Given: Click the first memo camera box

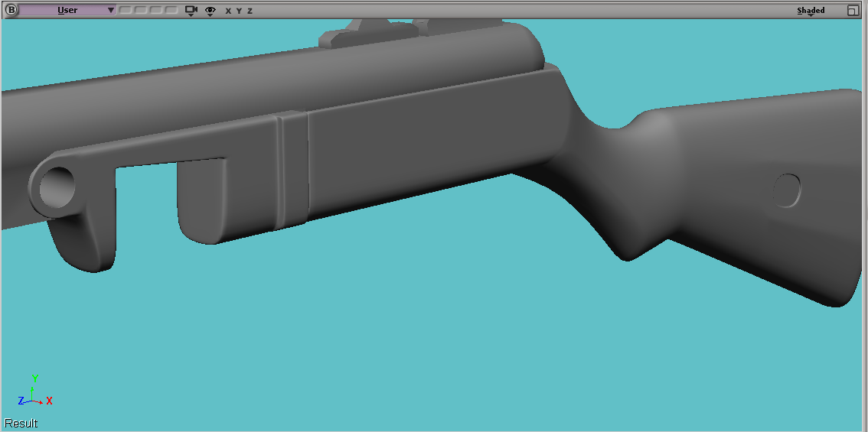Looking at the screenshot, I should point(126,10).
